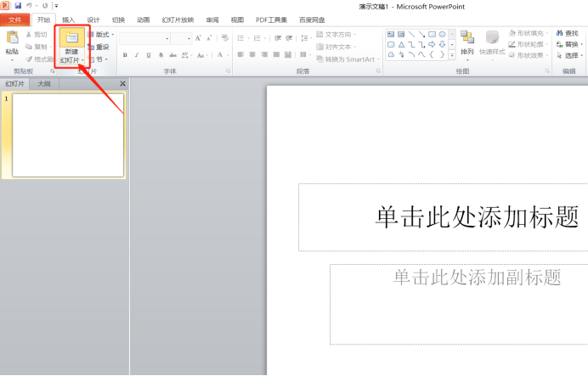Toggle Underline formatting
Viewport: 588px width, 376px height.
pos(149,55)
